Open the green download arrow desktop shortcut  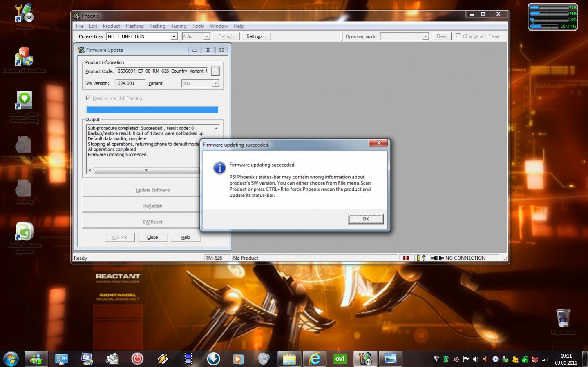pos(25,107)
